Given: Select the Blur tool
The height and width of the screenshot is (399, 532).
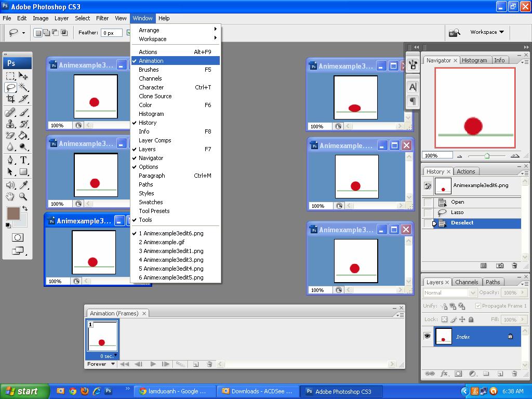Looking at the screenshot, I should click(x=10, y=147).
